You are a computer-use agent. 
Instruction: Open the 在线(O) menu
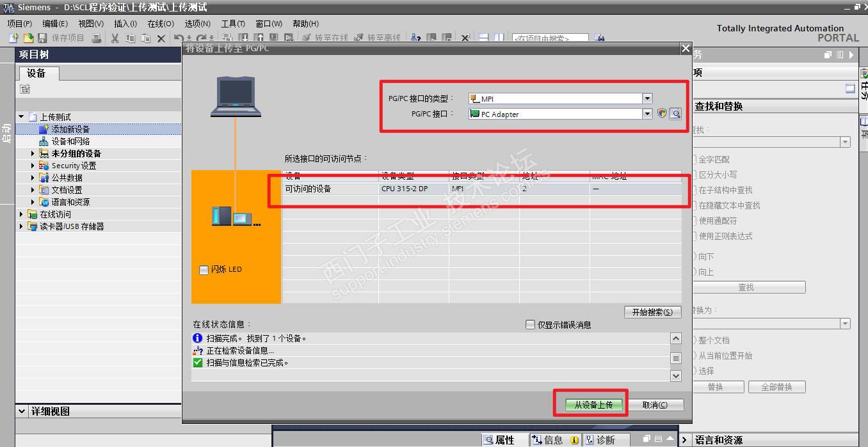pos(161,24)
